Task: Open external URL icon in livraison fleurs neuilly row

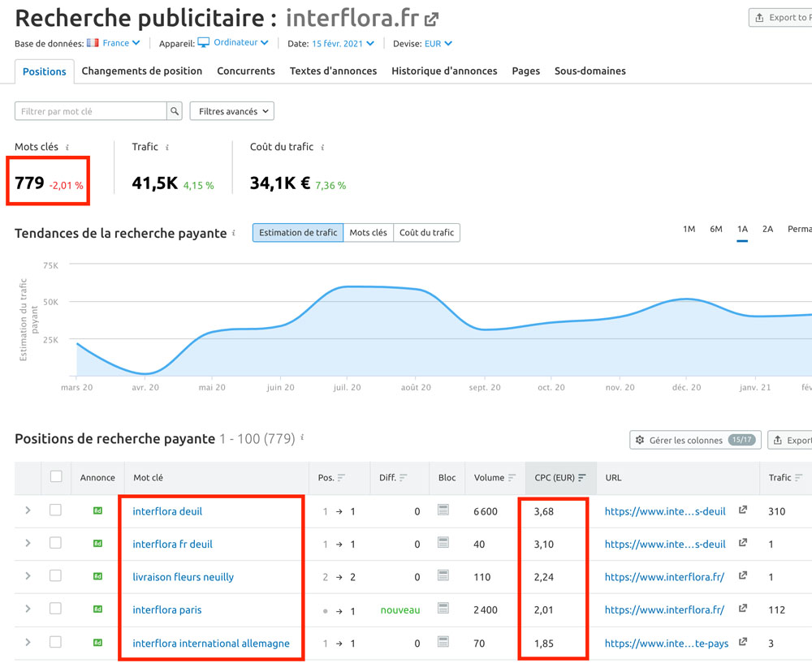Action: (743, 575)
